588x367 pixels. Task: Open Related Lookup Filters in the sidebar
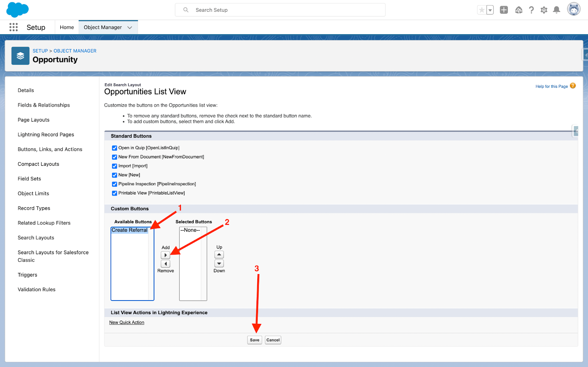click(x=44, y=223)
